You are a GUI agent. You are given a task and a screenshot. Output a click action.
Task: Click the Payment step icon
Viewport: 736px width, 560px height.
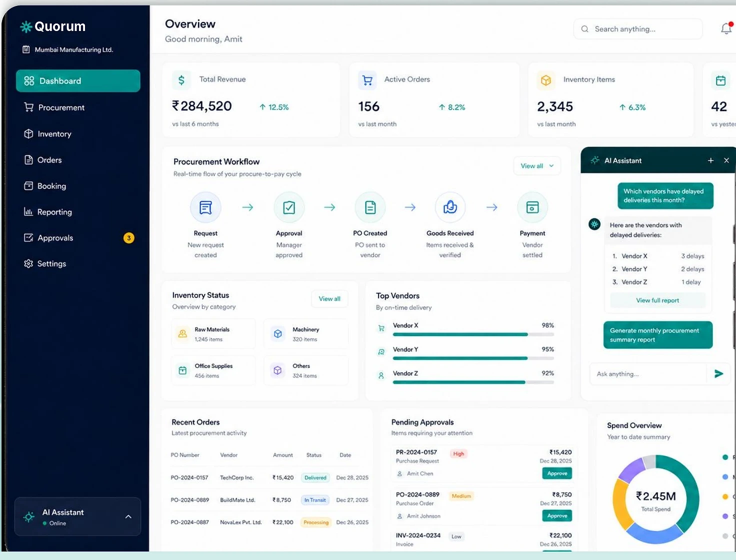532,207
